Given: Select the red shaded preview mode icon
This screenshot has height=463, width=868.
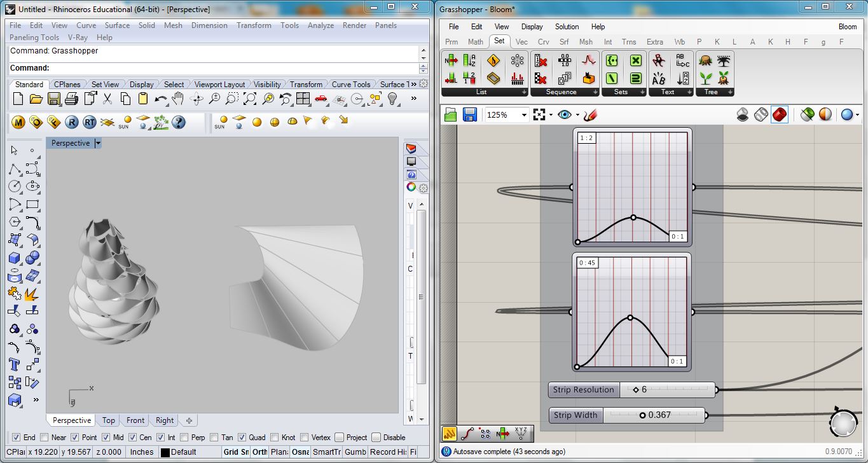Looking at the screenshot, I should point(780,115).
